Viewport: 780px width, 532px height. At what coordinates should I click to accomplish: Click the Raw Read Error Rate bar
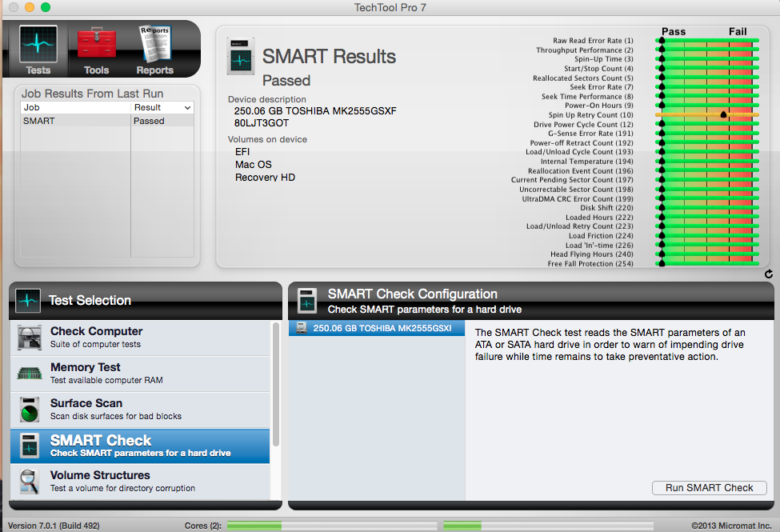pyautogui.click(x=707, y=41)
